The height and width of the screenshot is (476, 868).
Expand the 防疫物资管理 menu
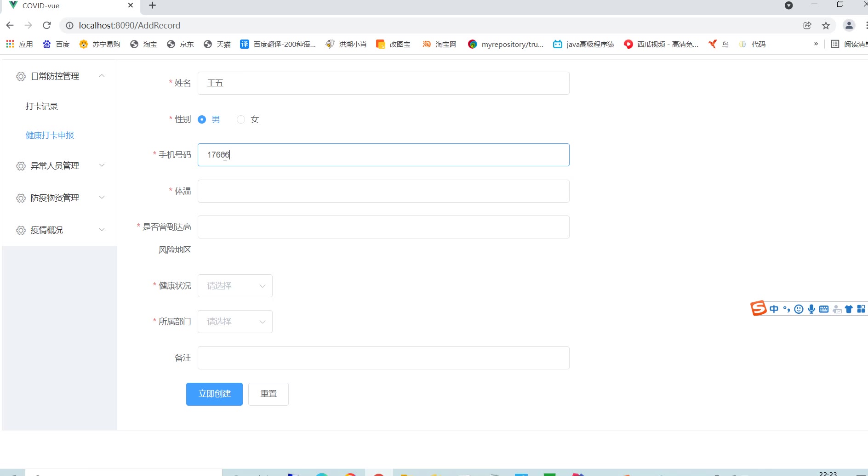click(60, 198)
